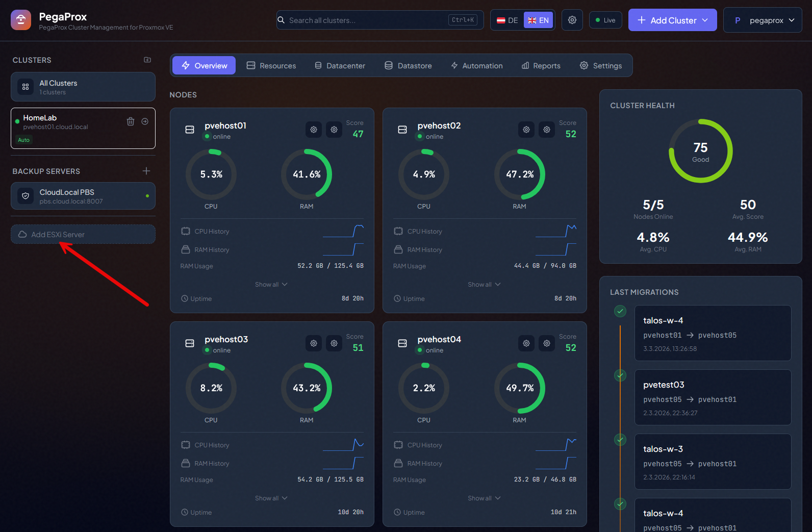Click check icon beside talos-w-3 migration

pos(620,440)
